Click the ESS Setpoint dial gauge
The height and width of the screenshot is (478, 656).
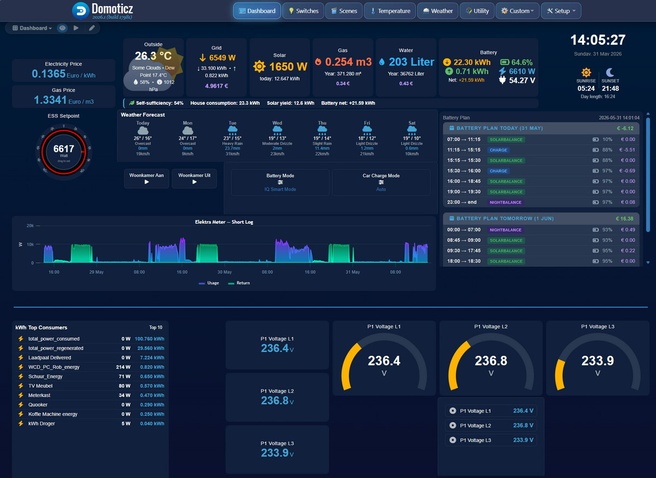(64, 152)
